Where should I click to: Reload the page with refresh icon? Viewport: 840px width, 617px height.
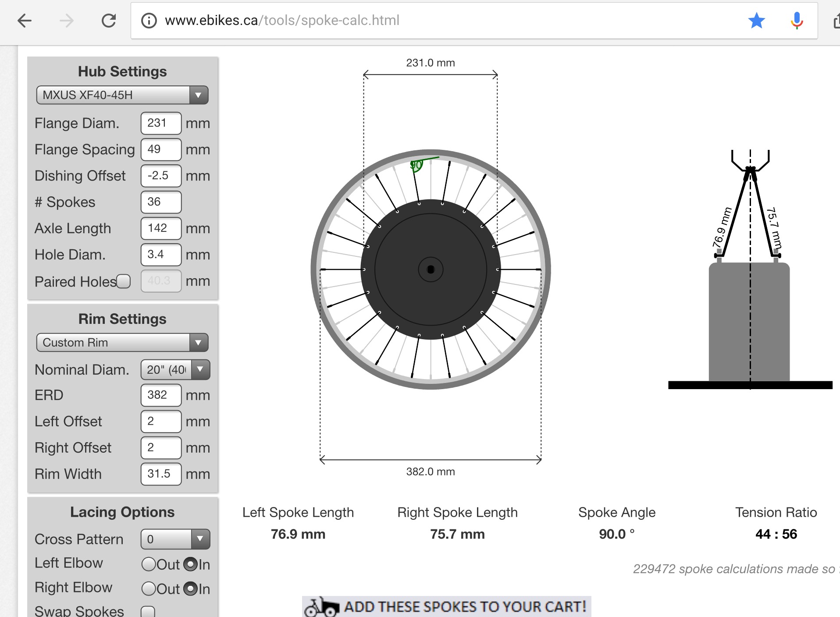pyautogui.click(x=109, y=21)
